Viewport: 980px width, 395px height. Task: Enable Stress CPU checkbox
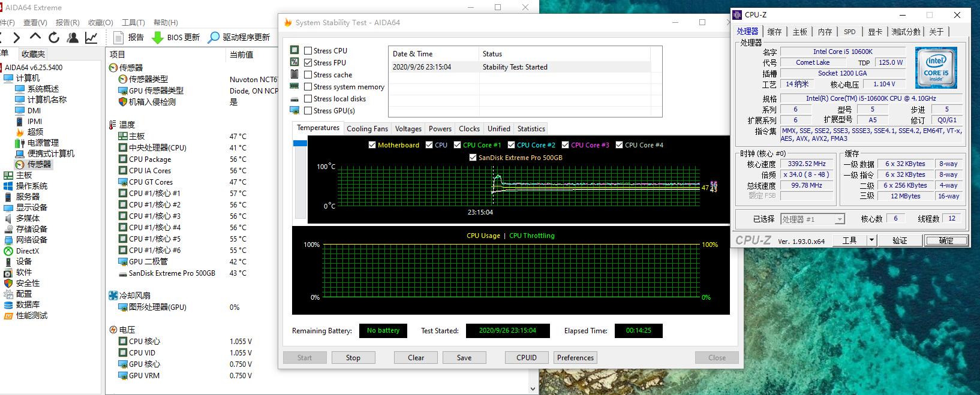click(x=308, y=51)
